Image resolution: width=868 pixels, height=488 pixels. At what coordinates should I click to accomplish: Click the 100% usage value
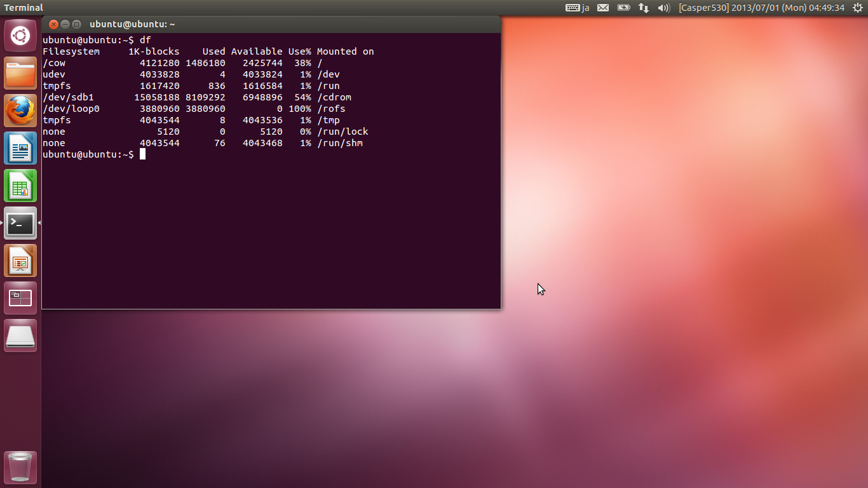coord(300,109)
